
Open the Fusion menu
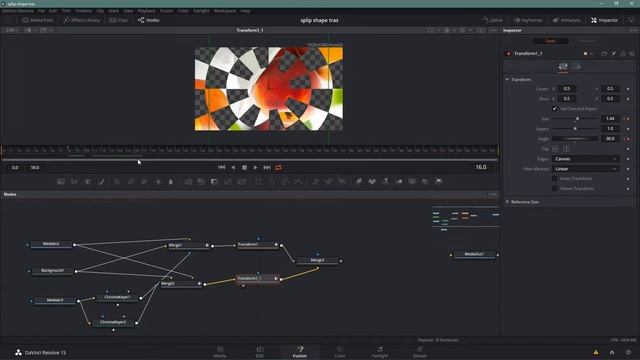click(x=167, y=11)
